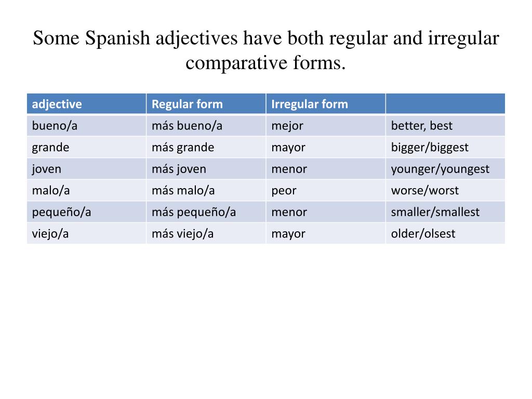Click the 'viejo/a' cell
The width and height of the screenshot is (532, 399).
click(x=87, y=233)
